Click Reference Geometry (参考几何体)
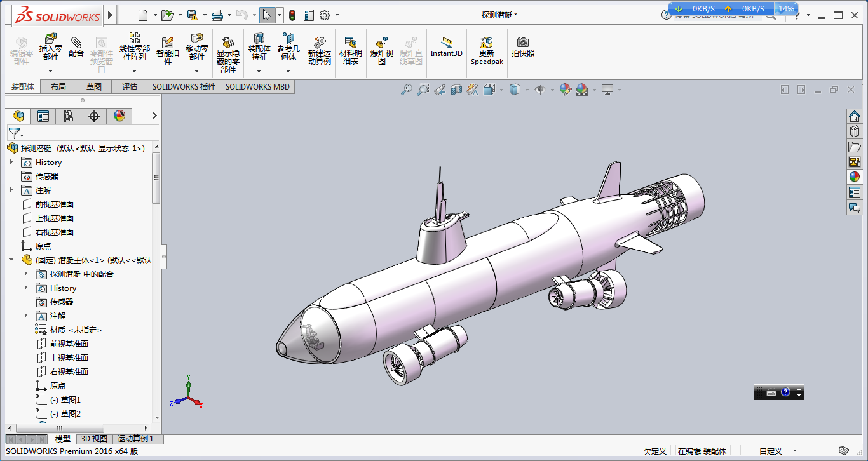Screen dimensions: 868x461 288,47
